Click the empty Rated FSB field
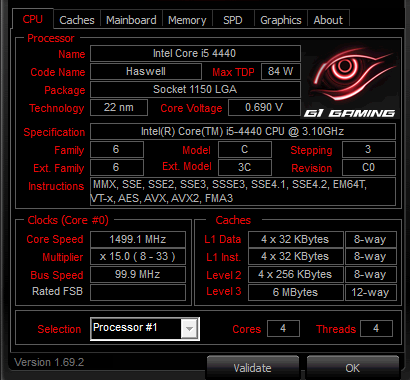Image resolution: width=410 pixels, height=380 pixels. tap(138, 292)
